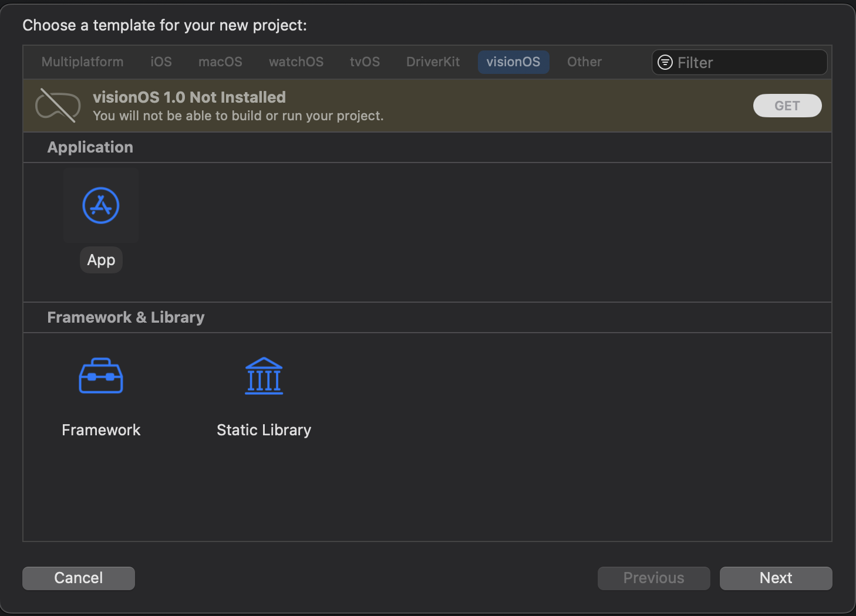Switch to the iOS tab
This screenshot has width=856, height=616.
point(161,62)
